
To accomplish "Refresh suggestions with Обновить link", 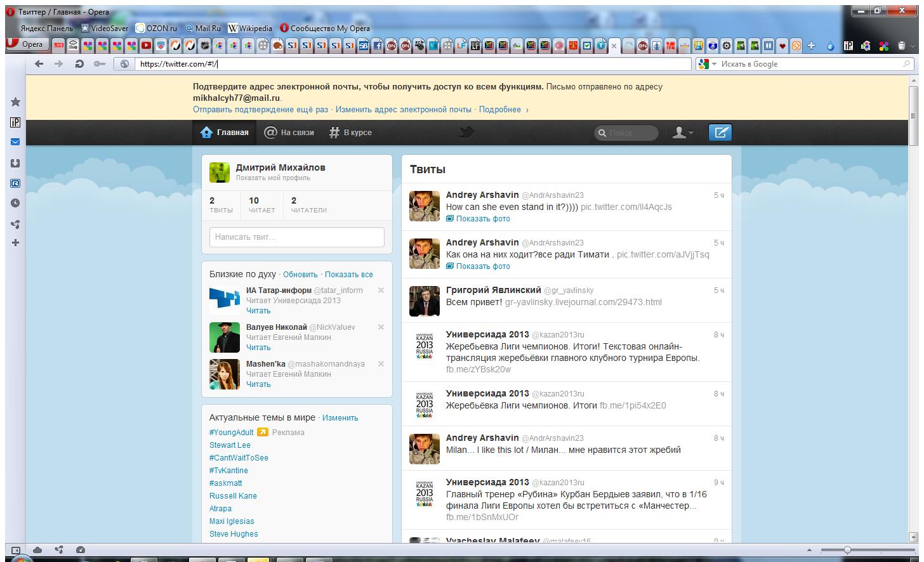I will tap(300, 275).
